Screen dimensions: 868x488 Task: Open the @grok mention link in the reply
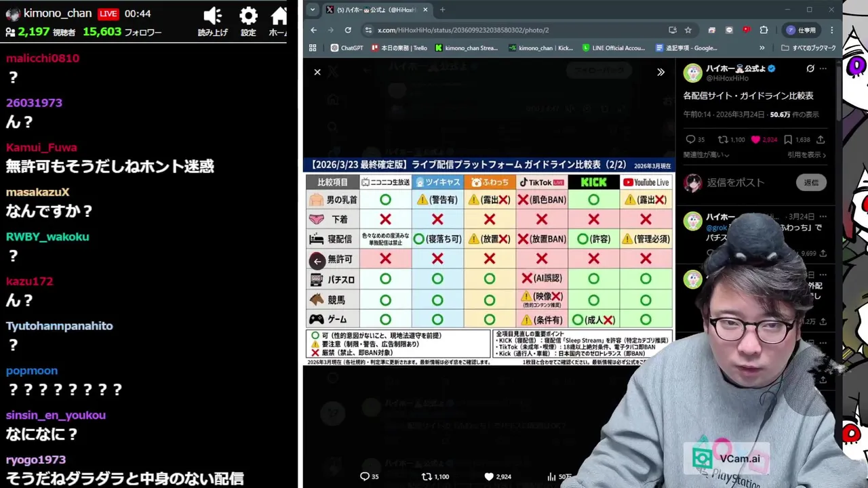click(x=717, y=228)
